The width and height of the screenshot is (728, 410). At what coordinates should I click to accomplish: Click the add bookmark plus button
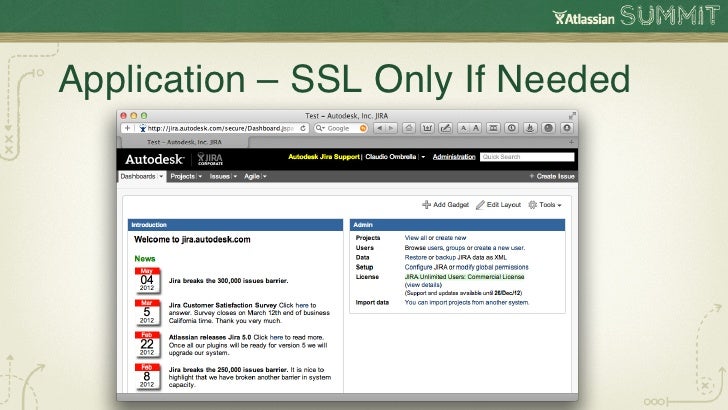(x=127, y=128)
